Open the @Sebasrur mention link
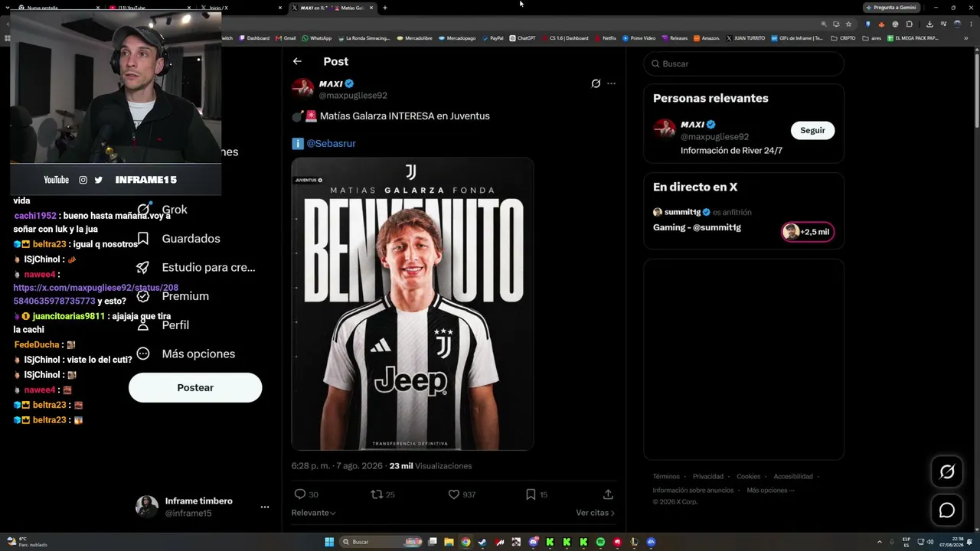Viewport: 980px width, 551px height. [x=331, y=143]
